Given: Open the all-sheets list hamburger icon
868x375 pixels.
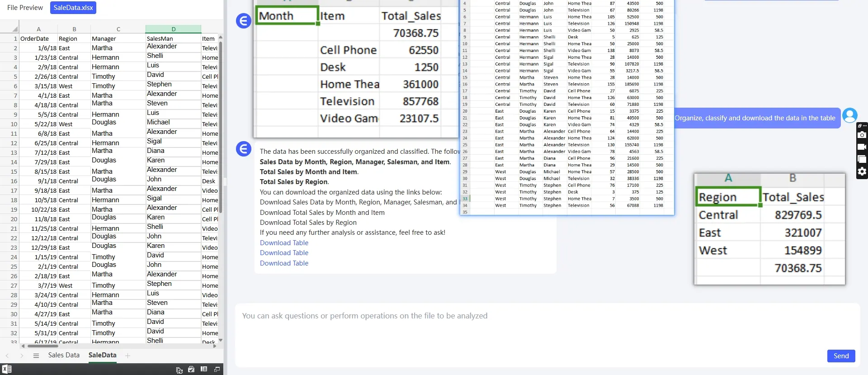Looking at the screenshot, I should [x=36, y=356].
